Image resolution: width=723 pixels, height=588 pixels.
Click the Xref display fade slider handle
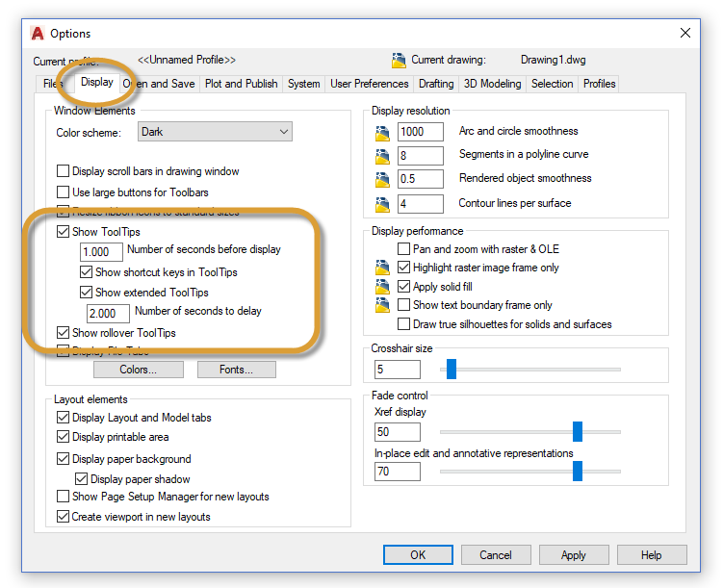pos(578,431)
